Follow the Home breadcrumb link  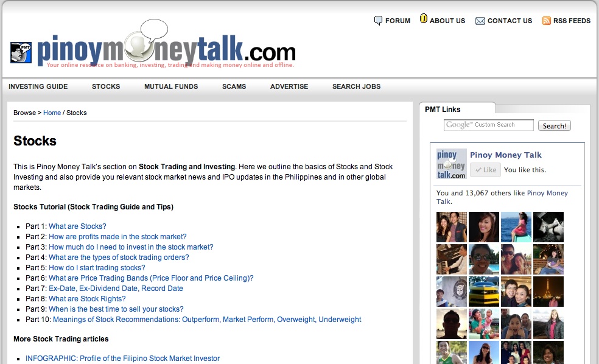[52, 113]
